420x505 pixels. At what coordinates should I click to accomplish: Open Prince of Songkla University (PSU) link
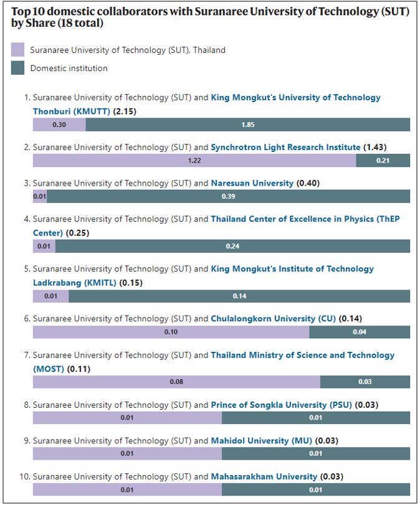point(281,405)
